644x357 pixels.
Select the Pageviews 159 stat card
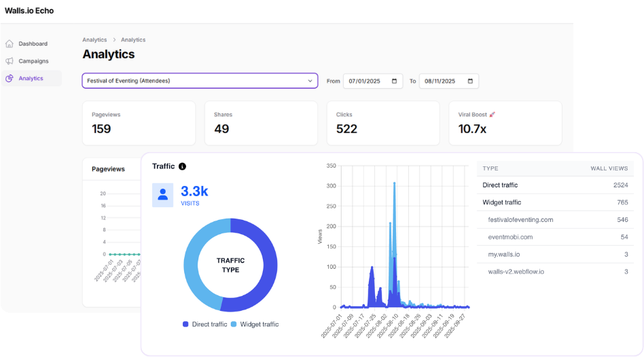coord(139,123)
